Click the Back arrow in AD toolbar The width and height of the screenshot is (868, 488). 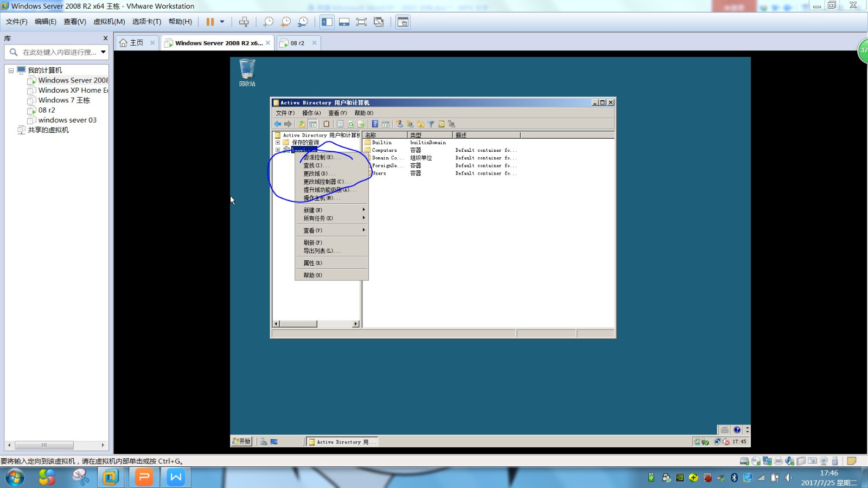(x=278, y=124)
